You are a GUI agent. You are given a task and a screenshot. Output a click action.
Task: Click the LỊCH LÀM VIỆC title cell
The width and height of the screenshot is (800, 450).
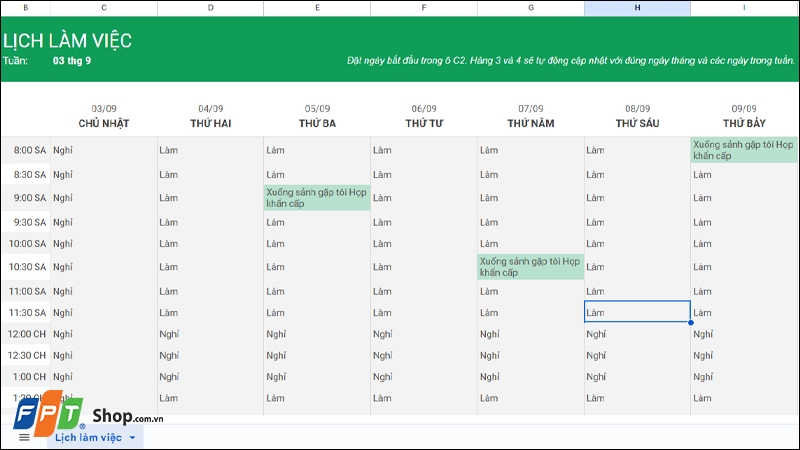click(x=67, y=40)
